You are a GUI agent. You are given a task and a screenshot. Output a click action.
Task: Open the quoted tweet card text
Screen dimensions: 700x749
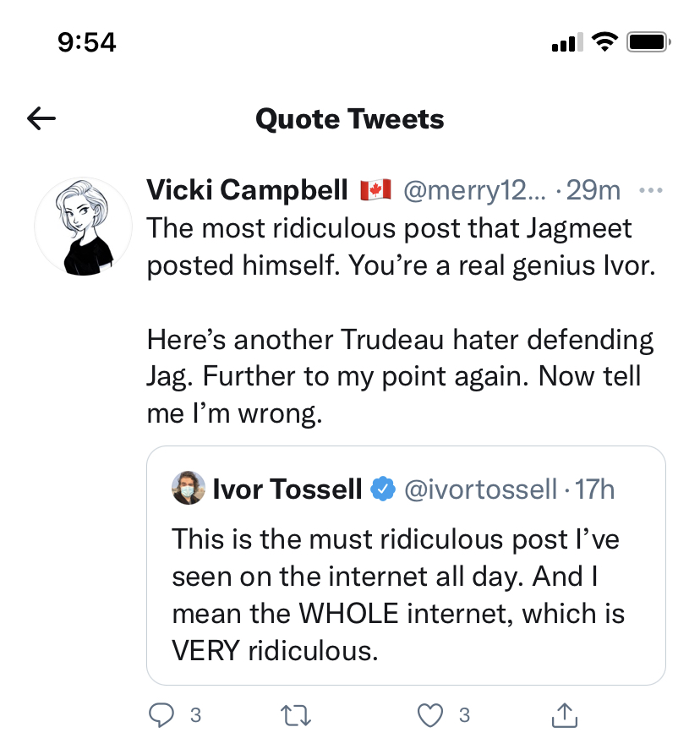[397, 595]
